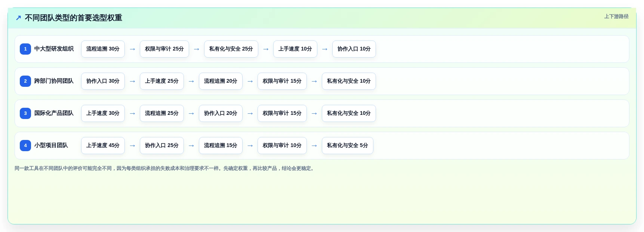Click the 上手速度 45分 chip
Image resolution: width=644 pixels, height=232 pixels.
(103, 146)
